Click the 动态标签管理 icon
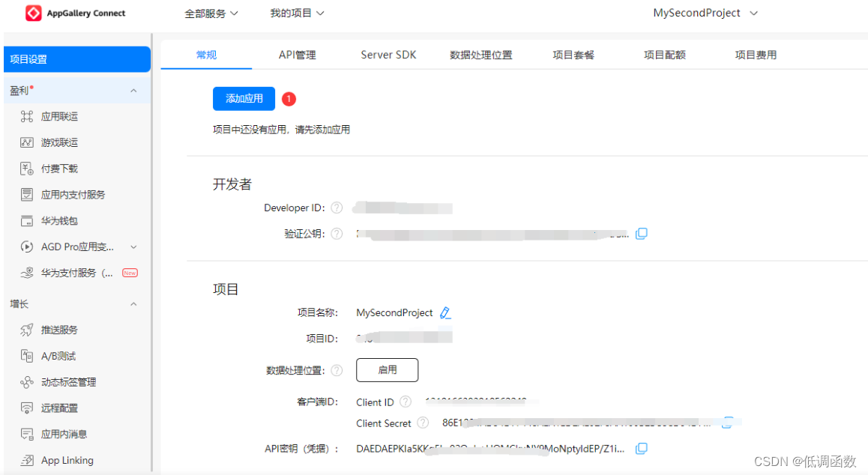Image resolution: width=868 pixels, height=475 pixels. point(26,382)
